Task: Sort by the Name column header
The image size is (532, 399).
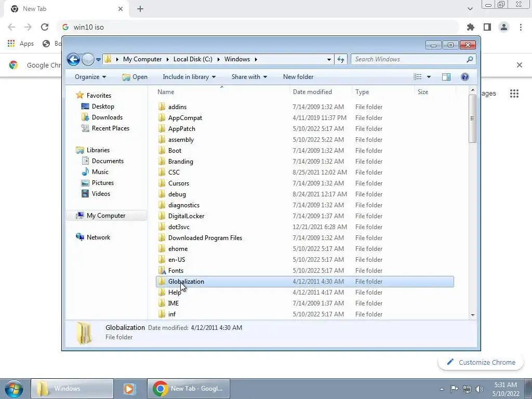Action: [166, 92]
